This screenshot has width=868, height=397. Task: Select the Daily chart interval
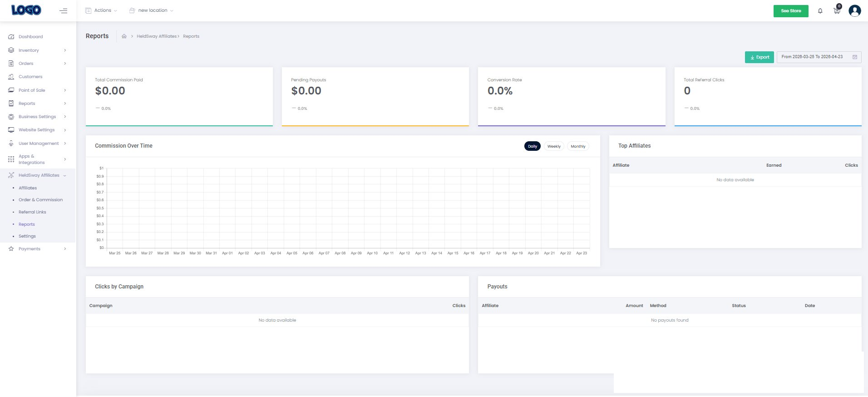(533, 146)
